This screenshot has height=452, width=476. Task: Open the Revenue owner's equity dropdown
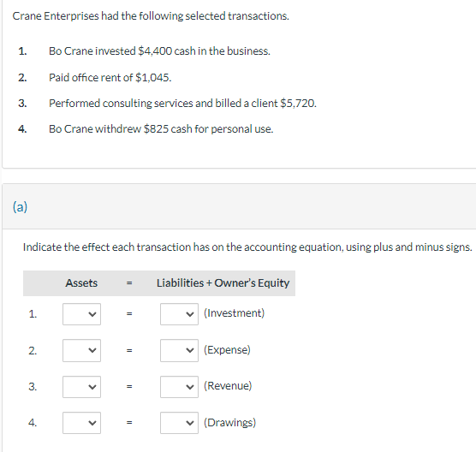(179, 387)
